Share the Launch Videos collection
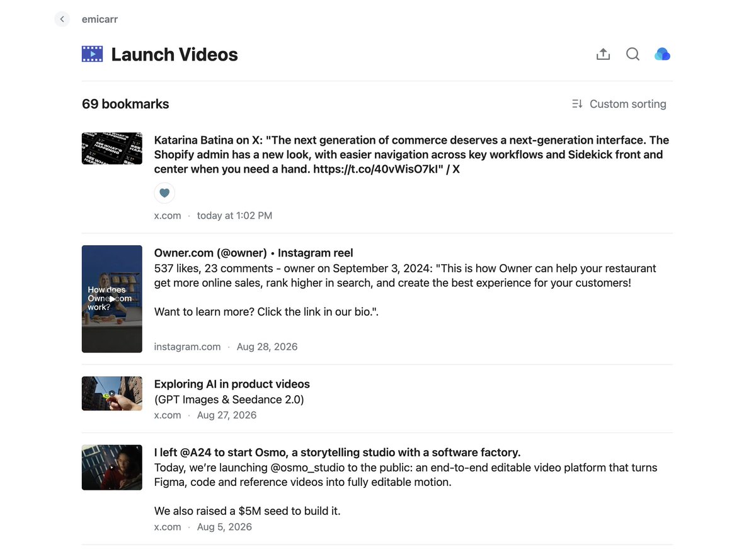Screen dimensions: 756x549 tap(603, 54)
